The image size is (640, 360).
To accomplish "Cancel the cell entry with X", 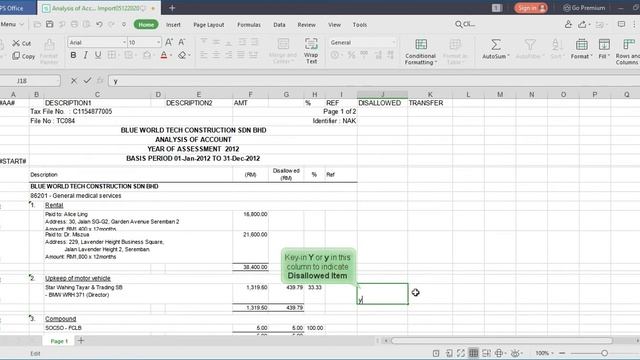I will click(x=74, y=81).
